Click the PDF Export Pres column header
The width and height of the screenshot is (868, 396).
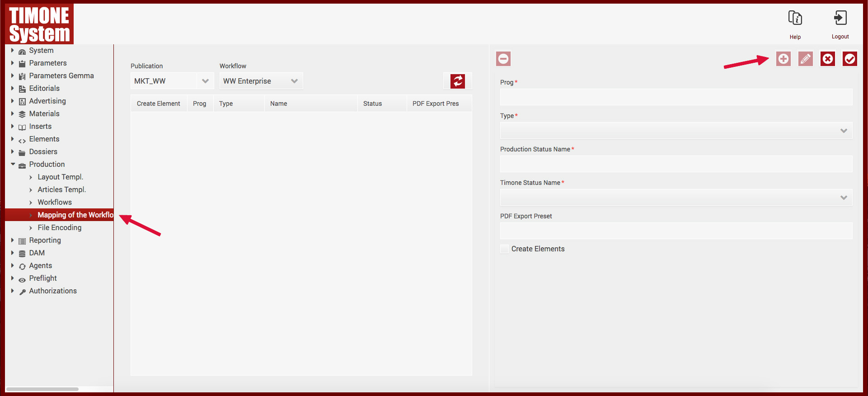click(x=439, y=104)
